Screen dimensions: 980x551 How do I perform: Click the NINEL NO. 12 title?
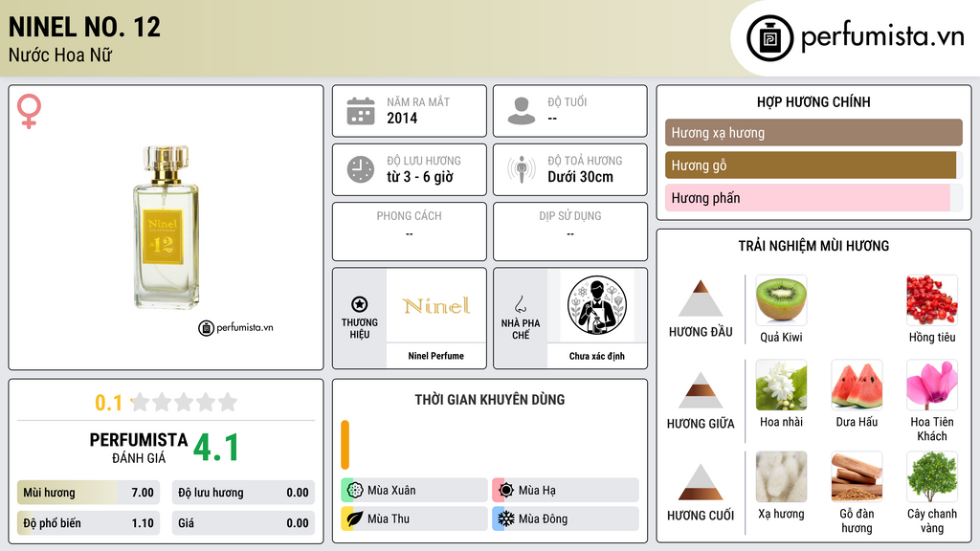[84, 27]
